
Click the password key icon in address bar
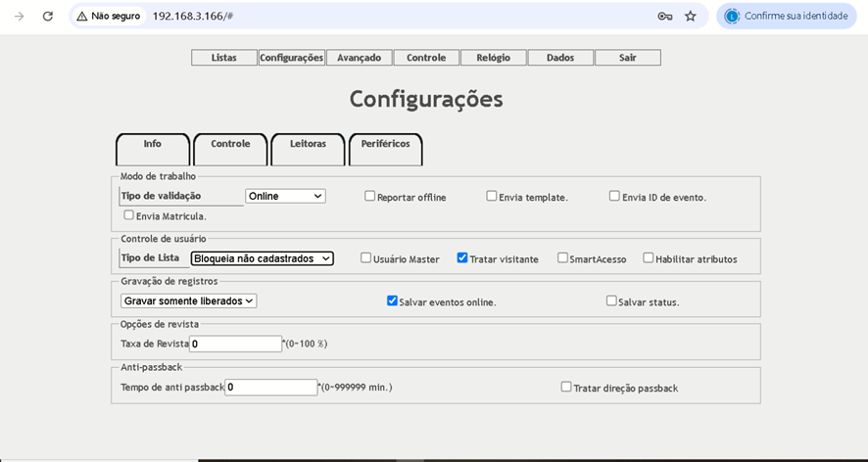(x=664, y=16)
